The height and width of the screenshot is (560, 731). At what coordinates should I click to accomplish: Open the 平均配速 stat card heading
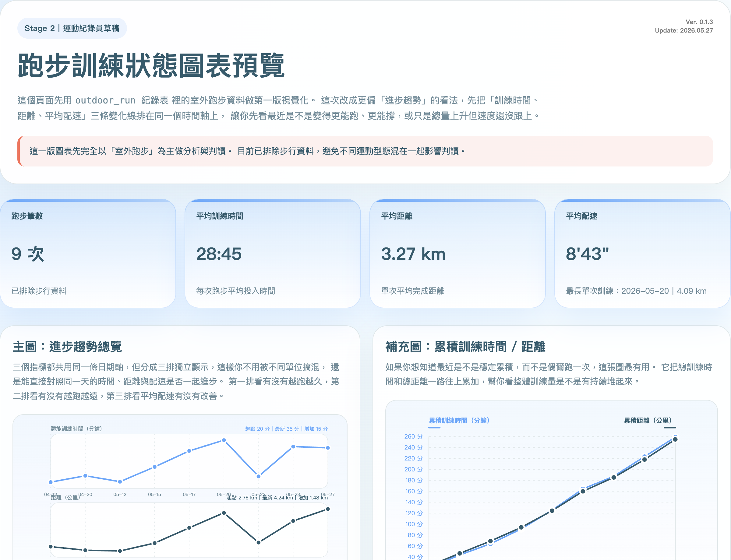tap(581, 216)
